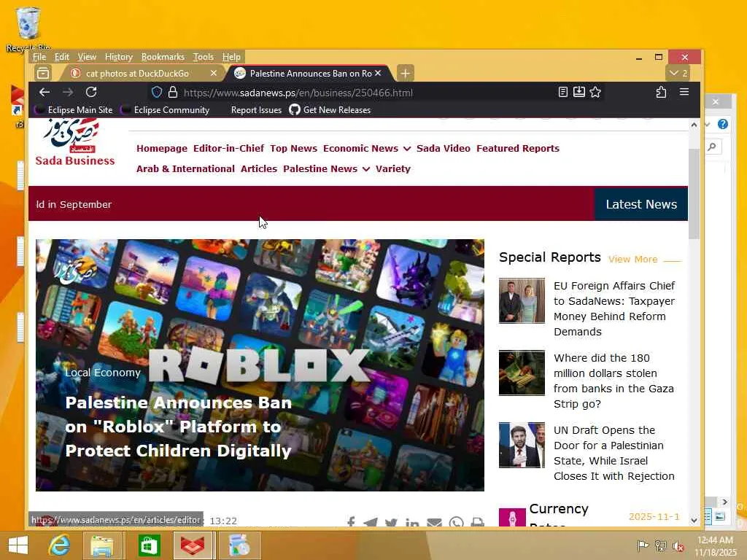Image resolution: width=747 pixels, height=560 pixels.
Task: Share article via WhatsApp icon
Action: 456,522
